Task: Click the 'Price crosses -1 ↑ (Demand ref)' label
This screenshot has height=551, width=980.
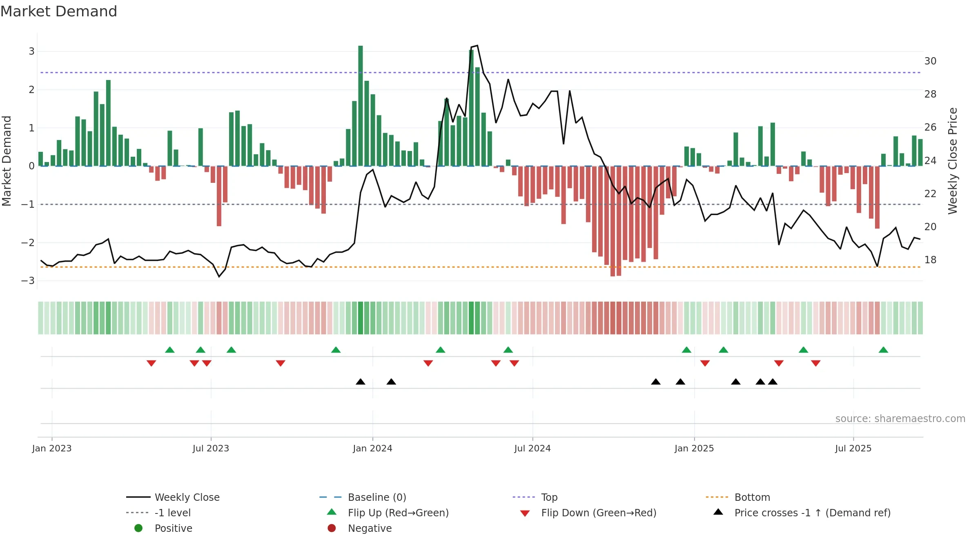Action: tap(813, 513)
